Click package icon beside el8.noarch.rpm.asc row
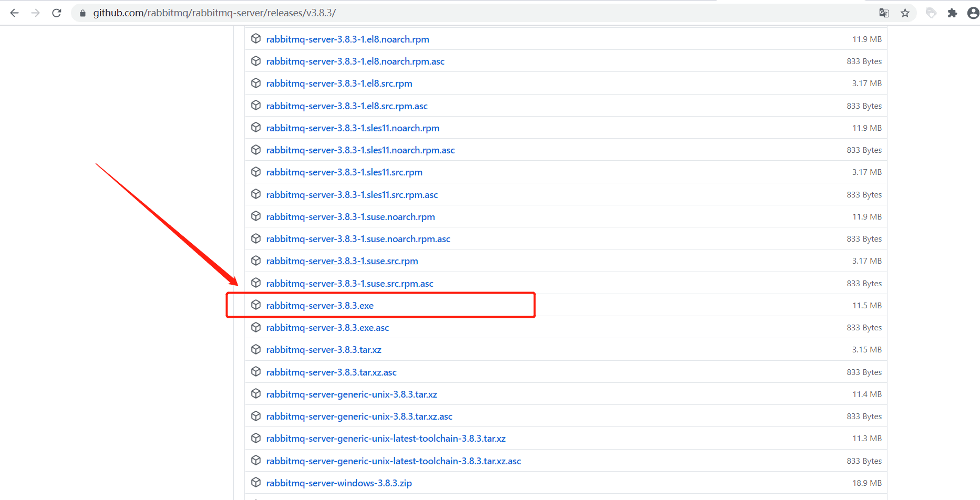 pos(256,61)
